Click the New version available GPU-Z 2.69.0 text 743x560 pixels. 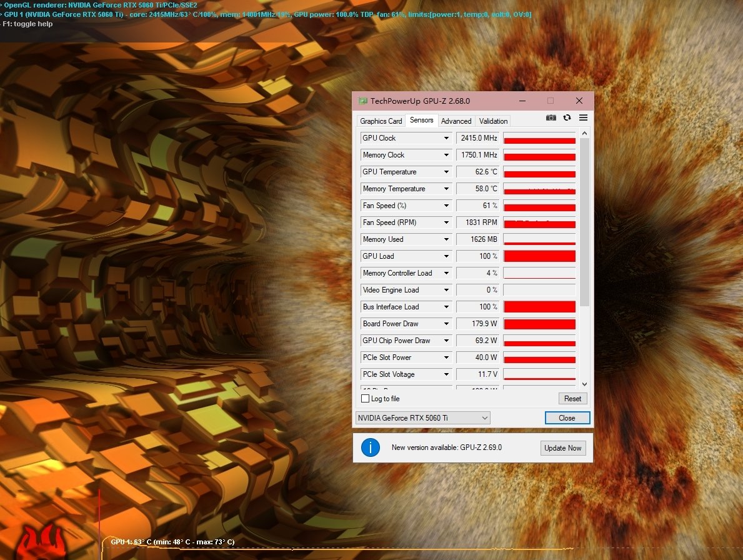(446, 447)
